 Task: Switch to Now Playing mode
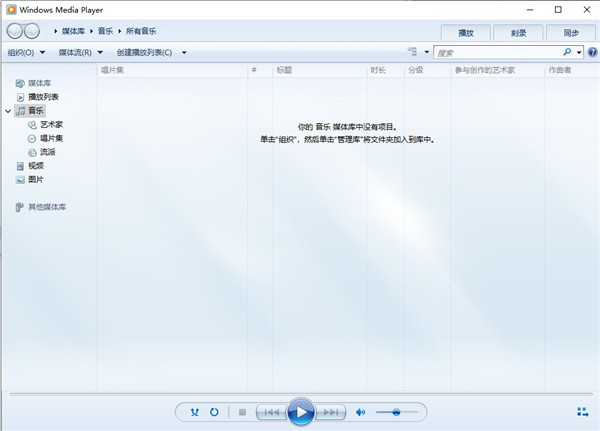(582, 412)
